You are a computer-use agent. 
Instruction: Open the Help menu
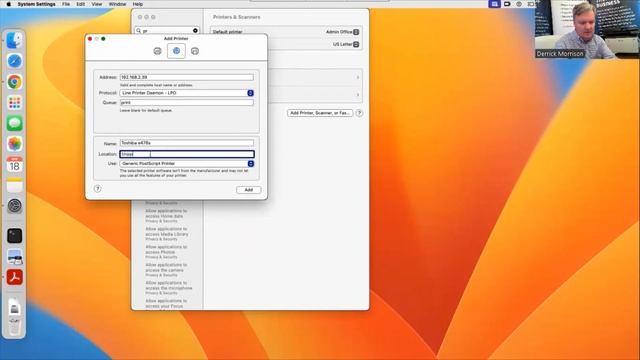point(138,4)
